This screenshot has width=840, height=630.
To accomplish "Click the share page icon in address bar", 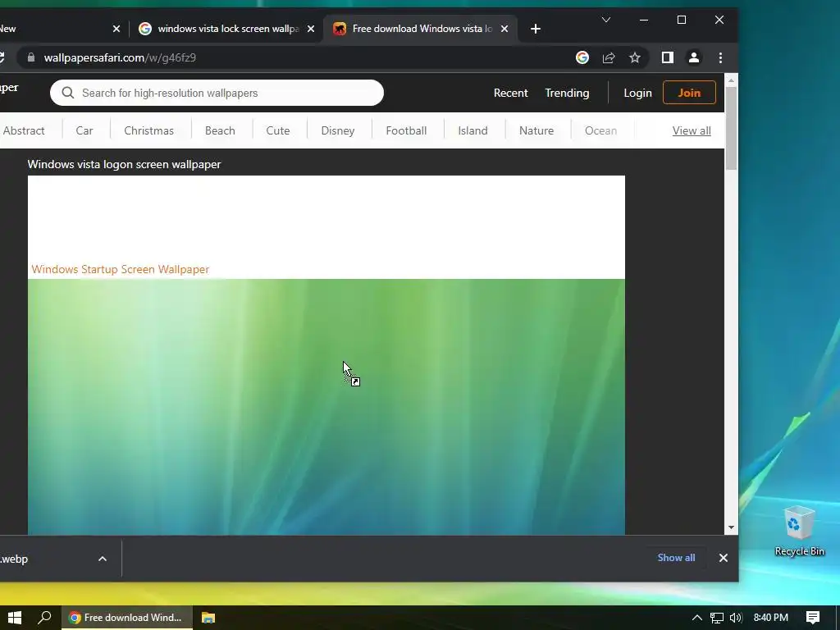I will [609, 57].
